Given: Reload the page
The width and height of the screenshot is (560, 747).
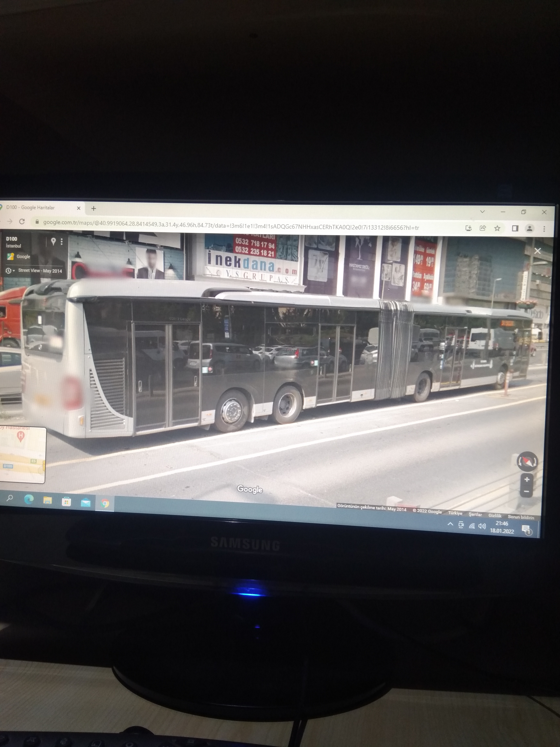Looking at the screenshot, I should 22,222.
